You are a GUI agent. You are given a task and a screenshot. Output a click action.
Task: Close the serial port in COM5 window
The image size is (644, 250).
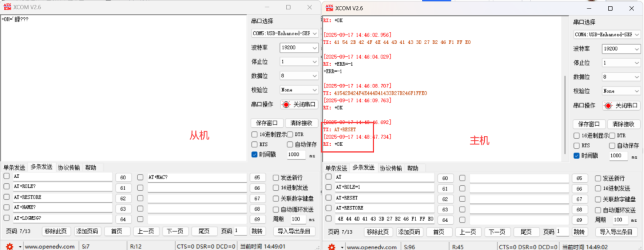[299, 104]
